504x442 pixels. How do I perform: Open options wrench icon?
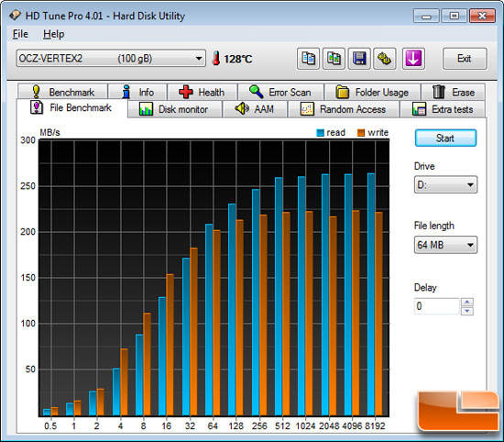tap(385, 59)
